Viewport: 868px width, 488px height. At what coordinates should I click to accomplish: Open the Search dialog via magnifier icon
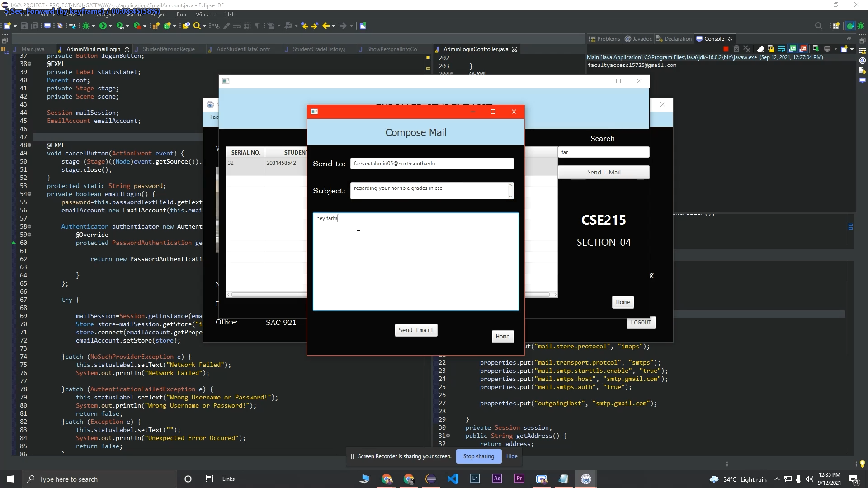coord(197,26)
